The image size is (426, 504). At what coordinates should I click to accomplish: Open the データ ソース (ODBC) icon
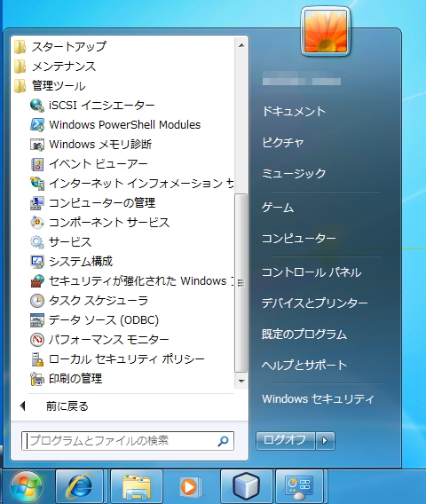pyautogui.click(x=37, y=320)
